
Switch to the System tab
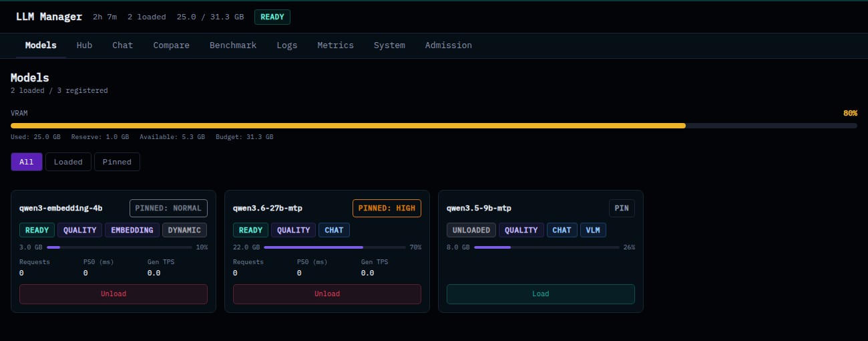(389, 45)
